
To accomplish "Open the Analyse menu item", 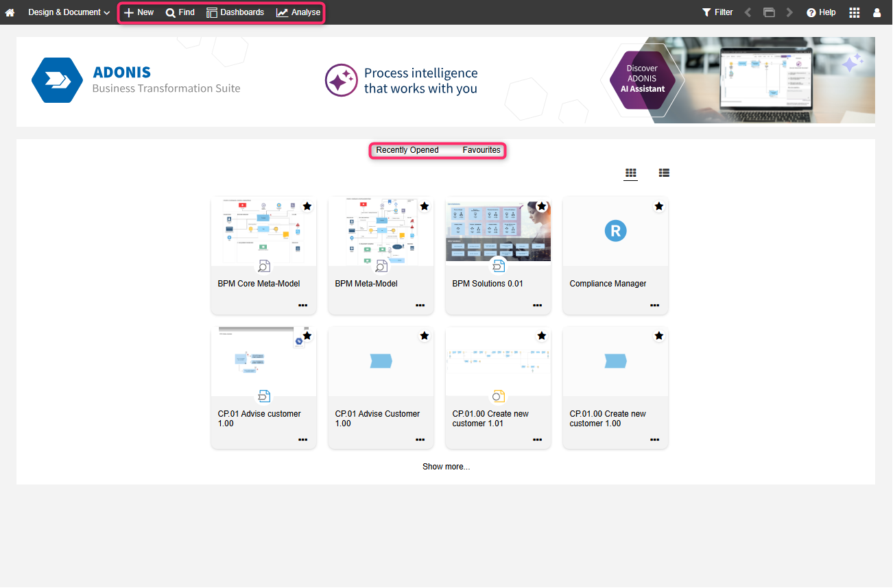I will pyautogui.click(x=298, y=12).
